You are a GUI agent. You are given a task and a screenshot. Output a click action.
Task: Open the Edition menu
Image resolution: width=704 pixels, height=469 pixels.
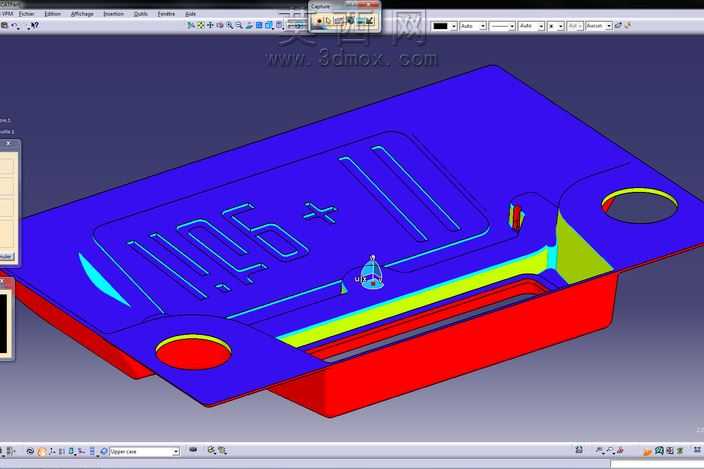coord(53,14)
